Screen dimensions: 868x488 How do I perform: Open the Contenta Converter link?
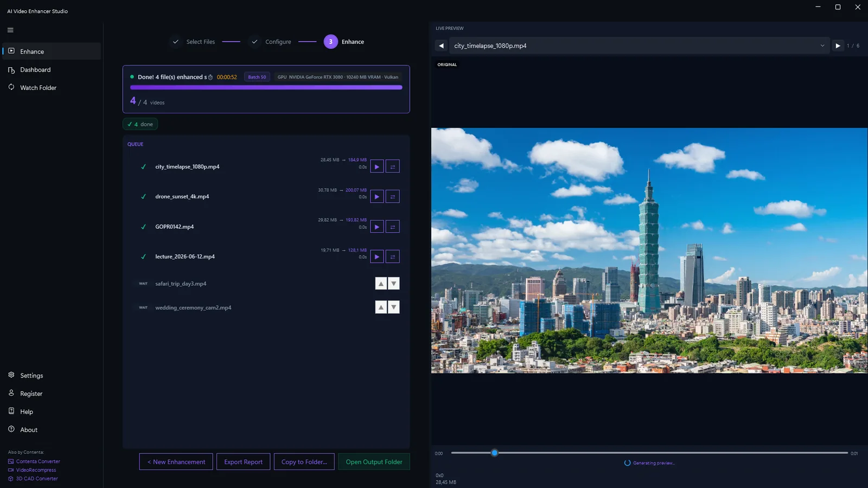tap(34, 461)
